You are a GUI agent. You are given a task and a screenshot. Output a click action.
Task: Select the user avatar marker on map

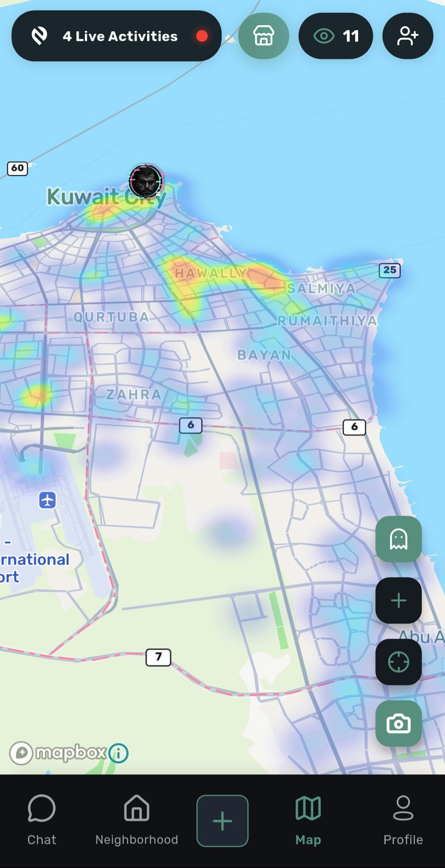click(x=145, y=181)
